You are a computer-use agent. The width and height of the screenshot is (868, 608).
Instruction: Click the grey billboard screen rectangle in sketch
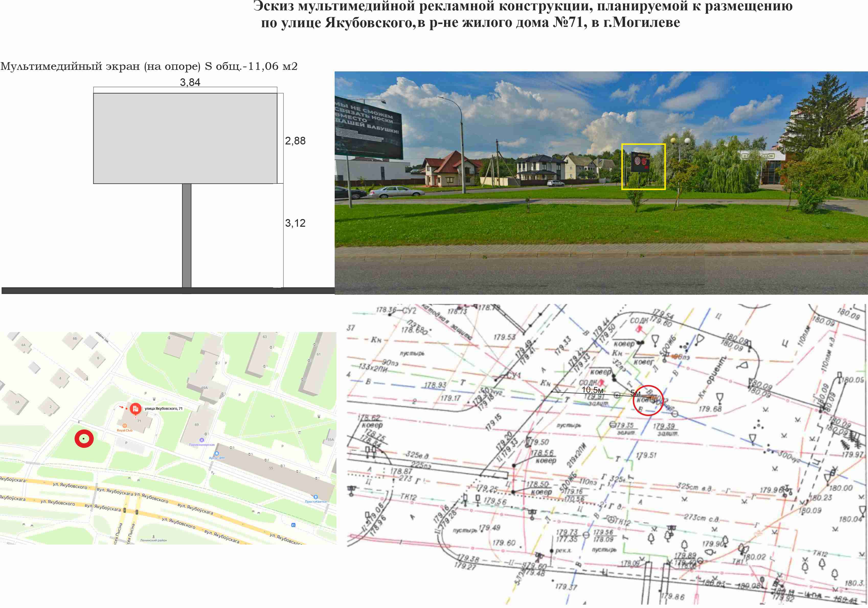[x=185, y=138]
